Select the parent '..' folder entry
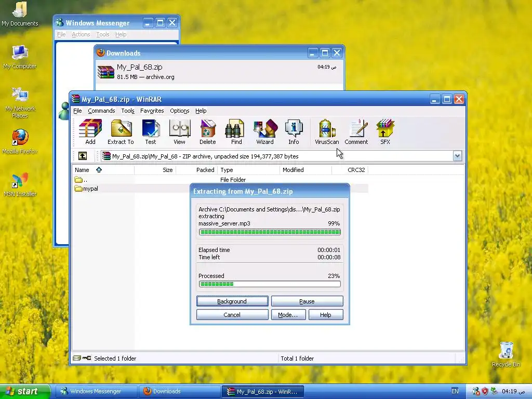This screenshot has width=532, height=399. coord(81,179)
